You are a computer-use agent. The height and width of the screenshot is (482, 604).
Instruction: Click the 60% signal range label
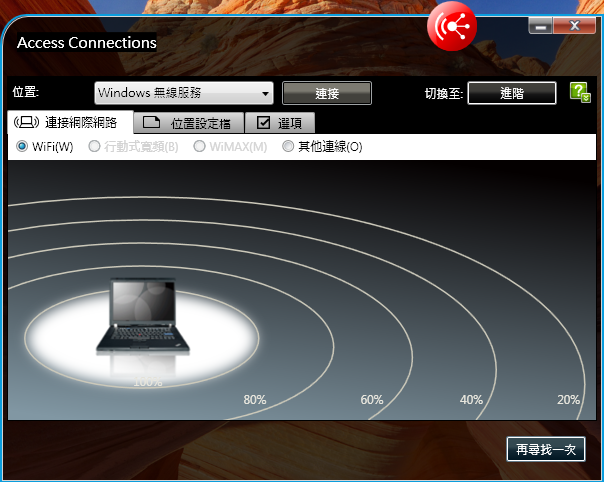[x=372, y=400]
